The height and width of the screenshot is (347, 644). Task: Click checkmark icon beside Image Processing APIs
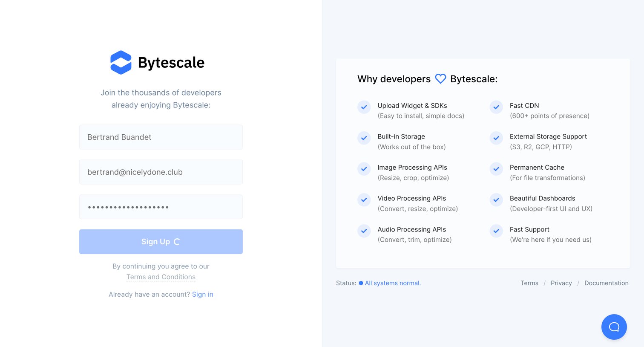pos(364,169)
